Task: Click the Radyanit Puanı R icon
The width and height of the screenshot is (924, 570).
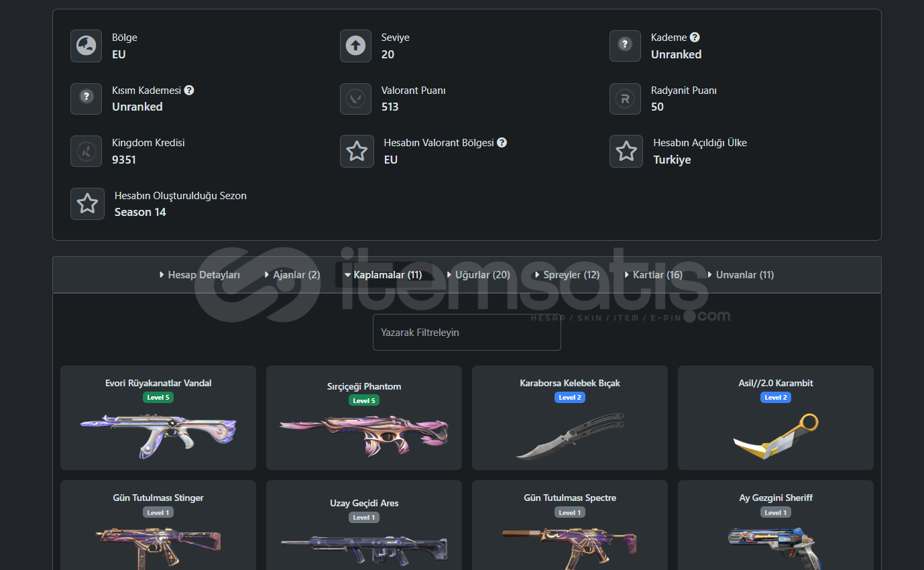Action: pos(625,99)
